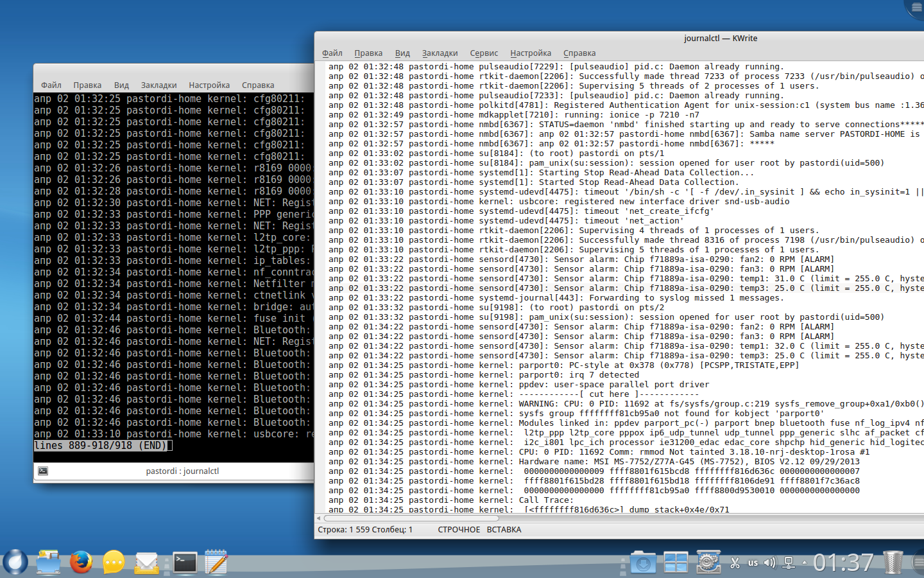Viewport: 924px width, 578px height.
Task: Switch to the KWrite notepad task icon
Action: (x=216, y=562)
